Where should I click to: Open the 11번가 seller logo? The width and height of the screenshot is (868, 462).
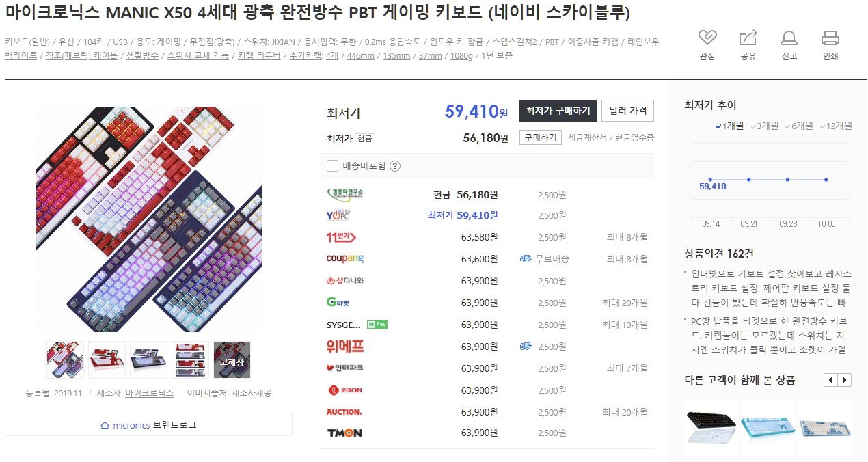tap(342, 237)
